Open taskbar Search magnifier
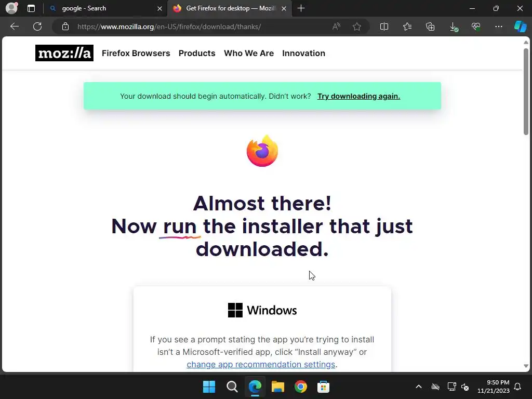 point(232,387)
